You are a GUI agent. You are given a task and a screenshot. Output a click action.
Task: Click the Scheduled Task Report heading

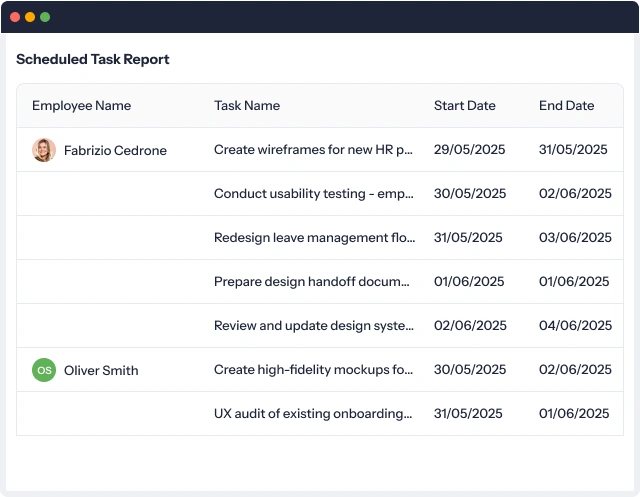(93, 60)
